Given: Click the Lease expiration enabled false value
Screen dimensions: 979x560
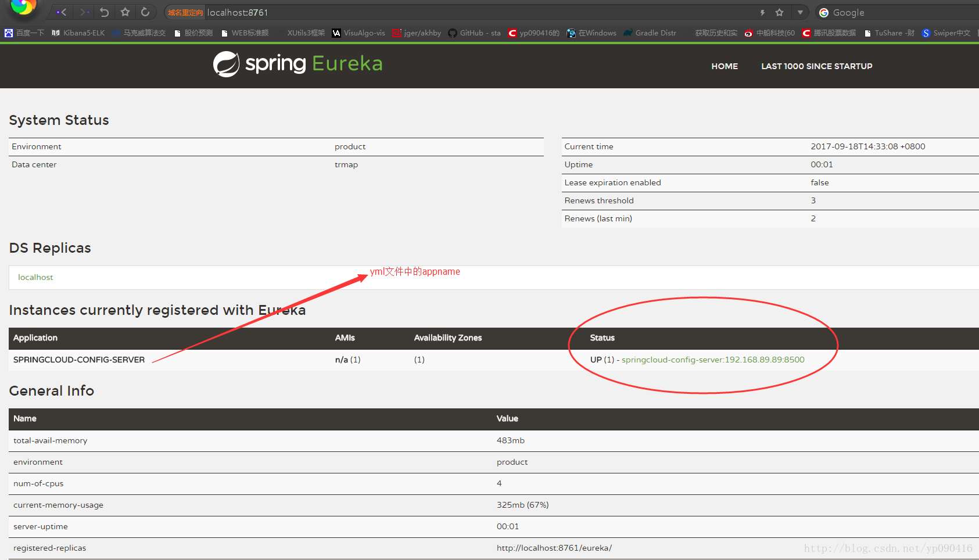Looking at the screenshot, I should [x=820, y=182].
